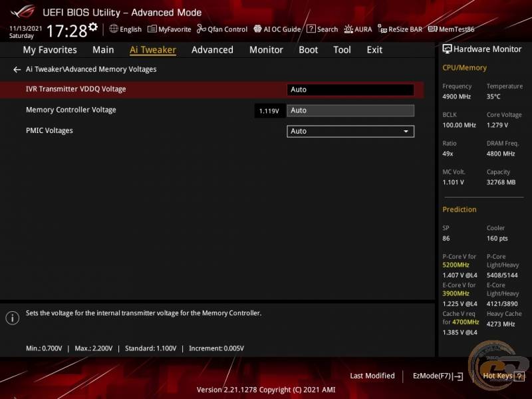Click the Prediction section heading
The image size is (532, 399).
point(460,209)
